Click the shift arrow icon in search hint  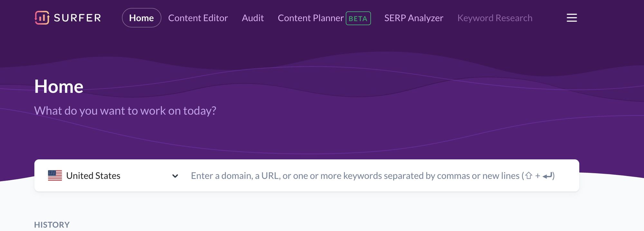point(528,176)
